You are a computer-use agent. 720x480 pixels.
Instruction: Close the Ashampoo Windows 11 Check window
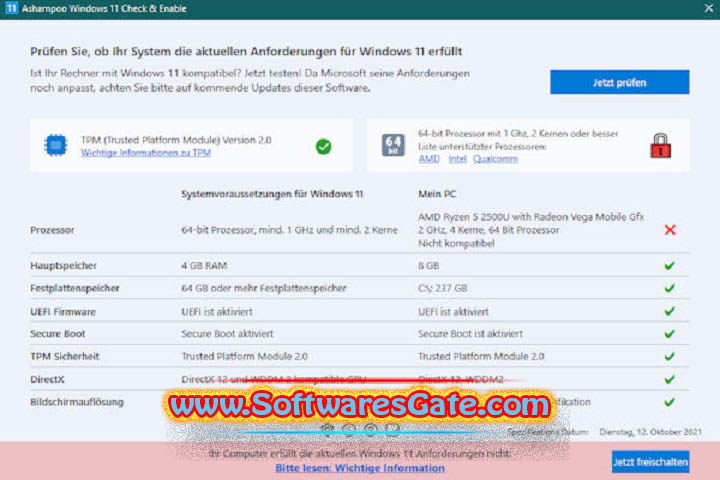pos(709,8)
